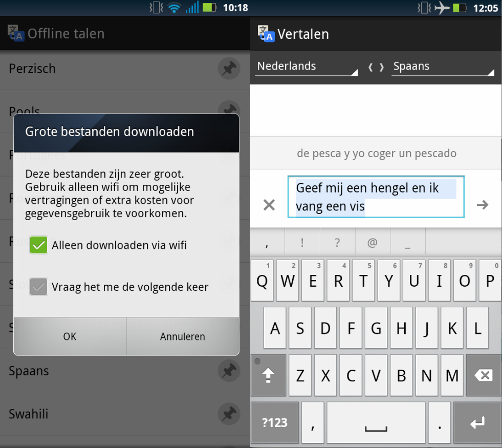Toggle 'Alleen downloaden via wifi' checkbox
This screenshot has height=448, width=502.
38,245
